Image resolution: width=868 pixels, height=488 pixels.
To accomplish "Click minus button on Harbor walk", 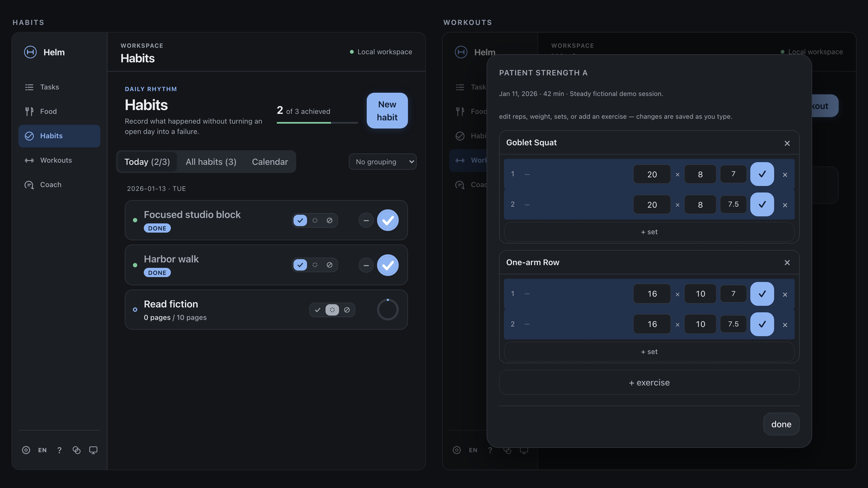I will click(x=366, y=265).
